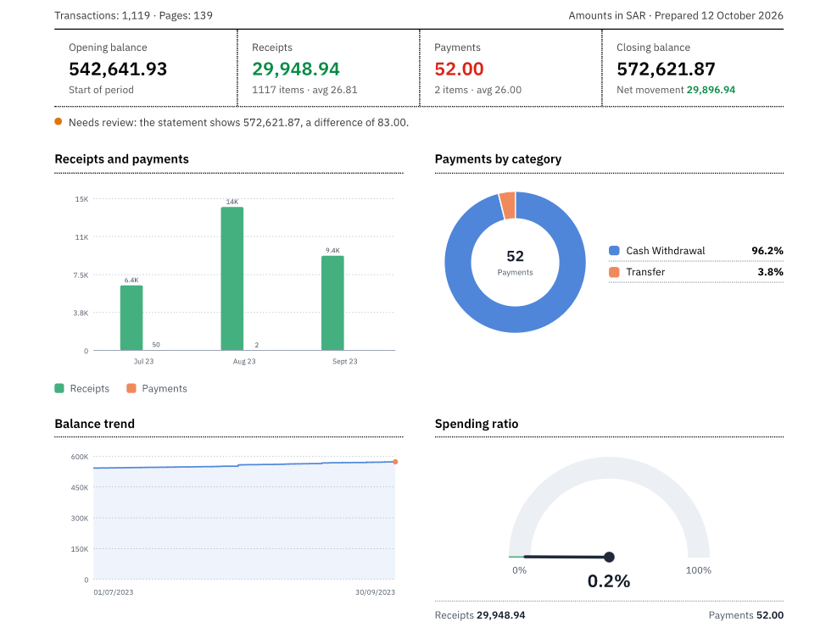The width and height of the screenshot is (837, 644).
Task: Click the orange Needs review warning dot
Action: (59, 122)
